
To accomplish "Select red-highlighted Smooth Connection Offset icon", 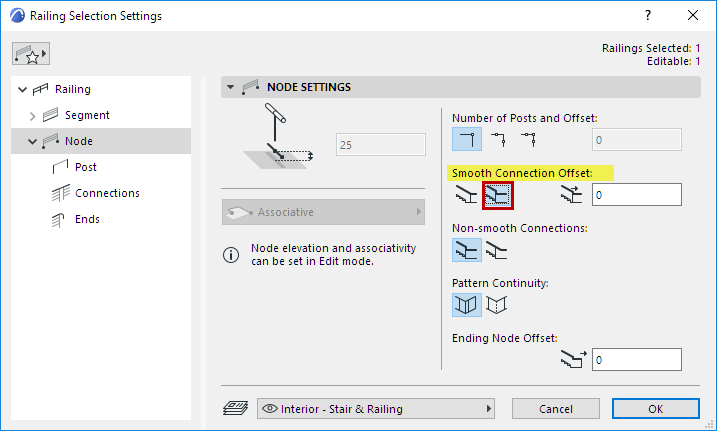I will point(497,195).
